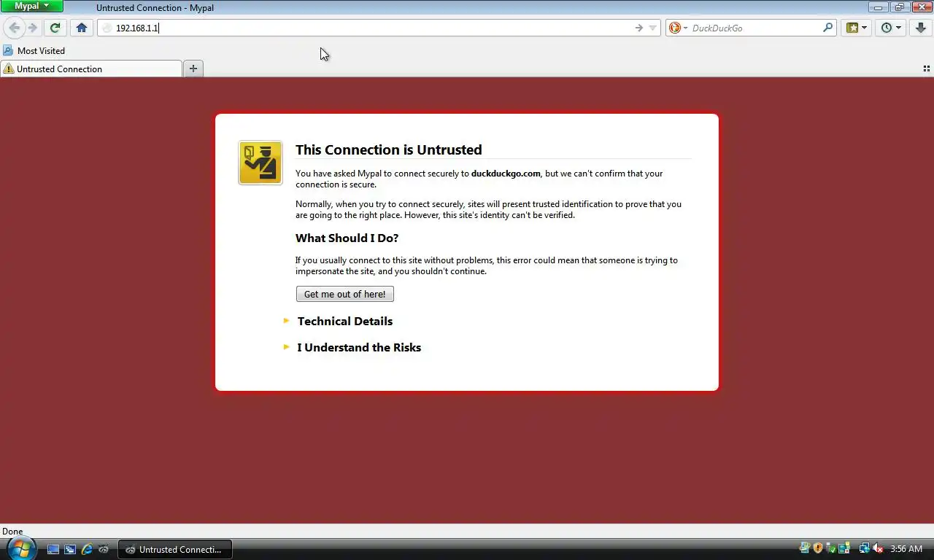
Task: Reload the page with the Refresh icon
Action: (55, 28)
